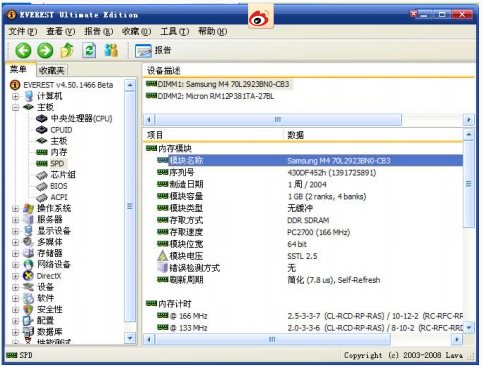Select the 模块位宽 row
The width and height of the screenshot is (482, 367).
(x=310, y=244)
